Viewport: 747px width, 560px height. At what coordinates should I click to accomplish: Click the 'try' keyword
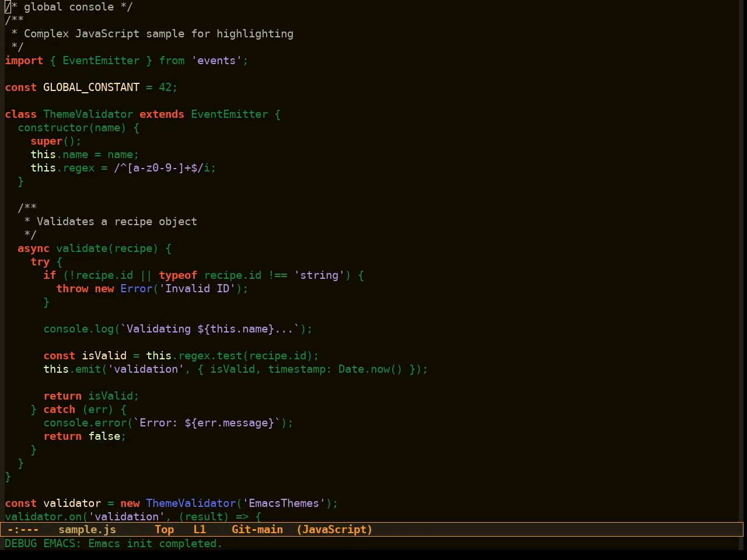[x=40, y=262]
